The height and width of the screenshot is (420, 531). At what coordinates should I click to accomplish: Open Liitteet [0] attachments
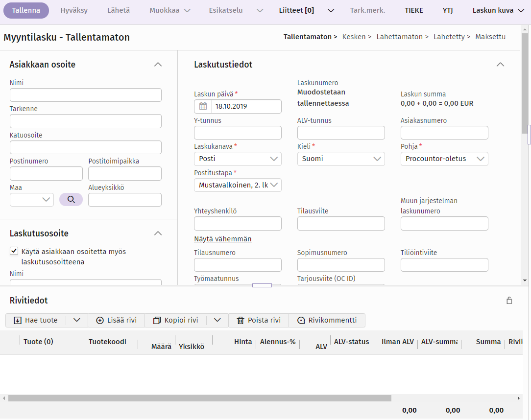pos(296,10)
